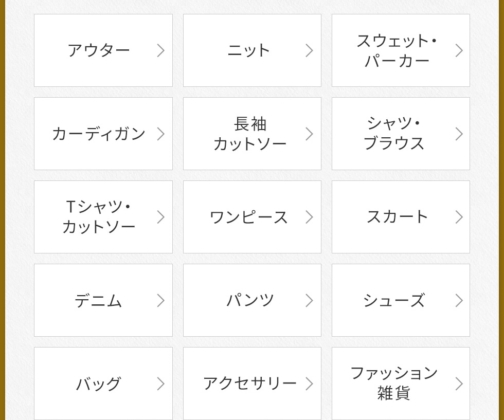Viewport: 504px width, 420px height.
Task: Tap the arrow on スウェット・パーカー tile
Action: [x=459, y=50]
